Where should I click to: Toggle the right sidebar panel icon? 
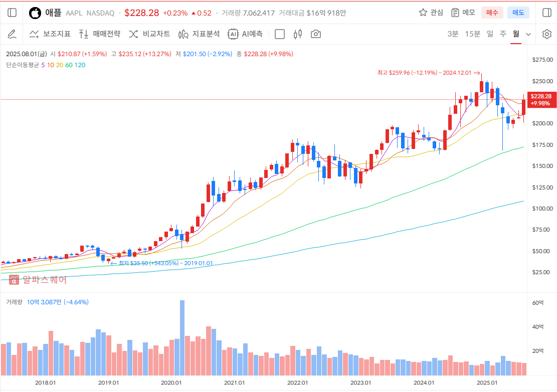[x=547, y=13]
